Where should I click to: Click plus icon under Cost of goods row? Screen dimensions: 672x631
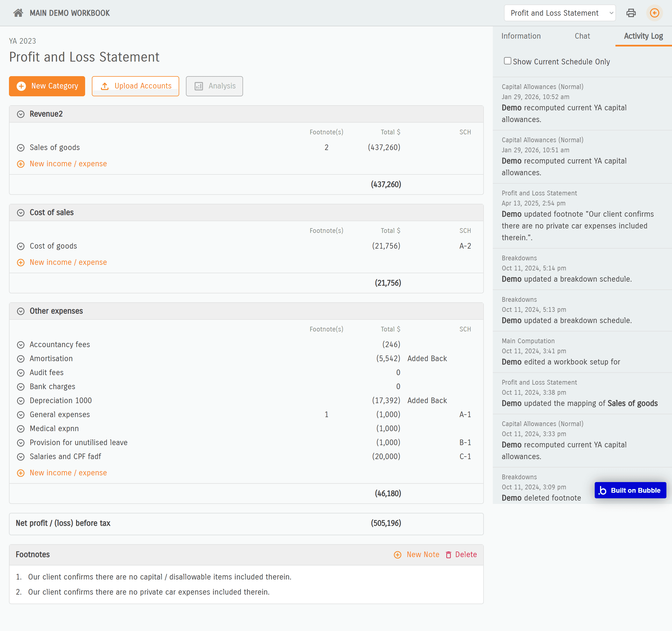pos(21,263)
